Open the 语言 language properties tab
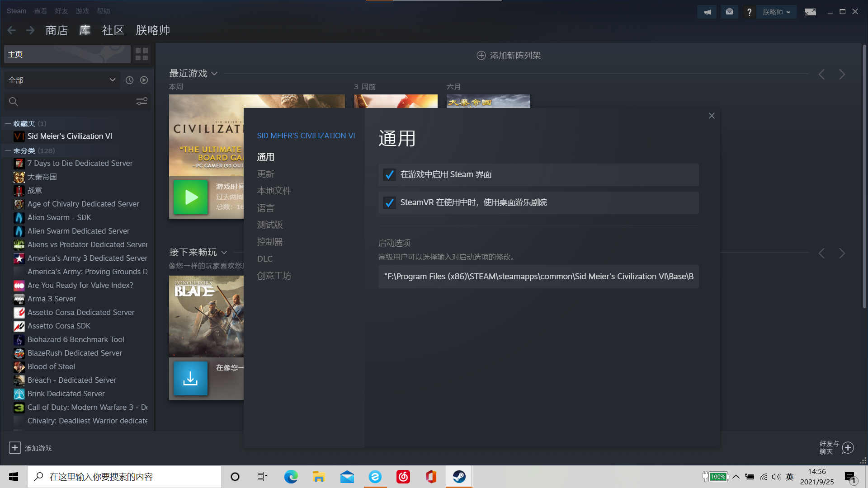The width and height of the screenshot is (868, 488). [x=266, y=208]
